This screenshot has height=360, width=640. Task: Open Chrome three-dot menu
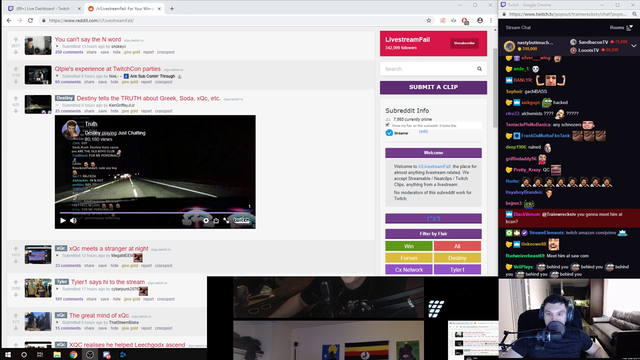point(491,20)
